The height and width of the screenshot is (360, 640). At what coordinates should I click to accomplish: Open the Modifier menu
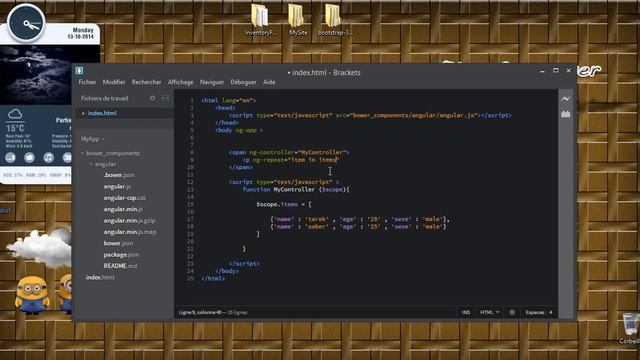114,82
